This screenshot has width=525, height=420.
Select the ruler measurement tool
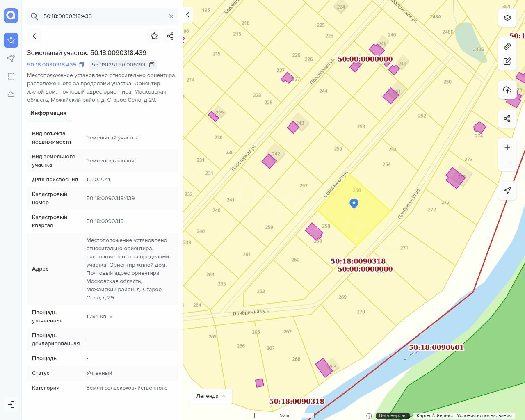coord(507,46)
